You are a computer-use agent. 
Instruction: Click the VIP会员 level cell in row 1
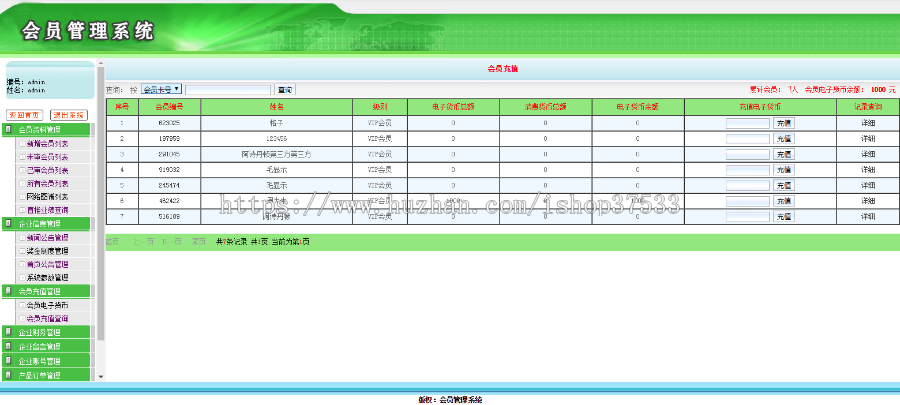click(379, 123)
